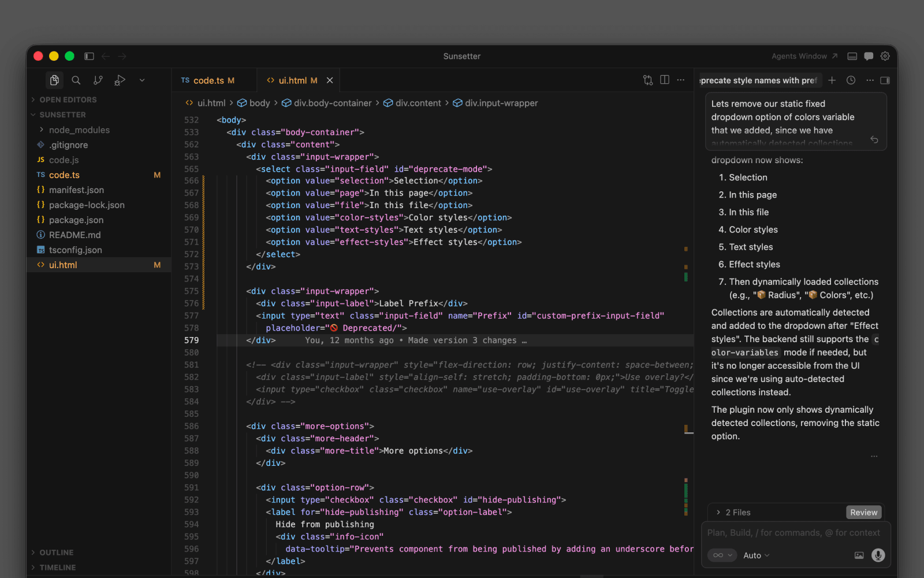This screenshot has width=924, height=578.
Task: Open editor more actions menu
Action: (681, 80)
